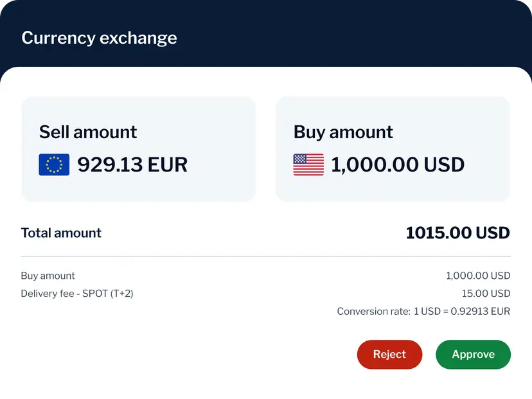
Task: Select the Buy amount card heading
Action: tap(343, 132)
